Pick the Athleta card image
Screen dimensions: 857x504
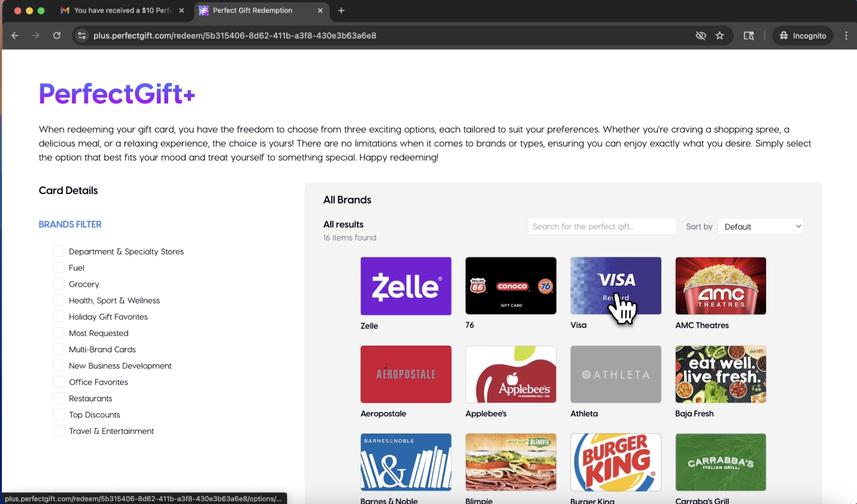pyautogui.click(x=616, y=374)
